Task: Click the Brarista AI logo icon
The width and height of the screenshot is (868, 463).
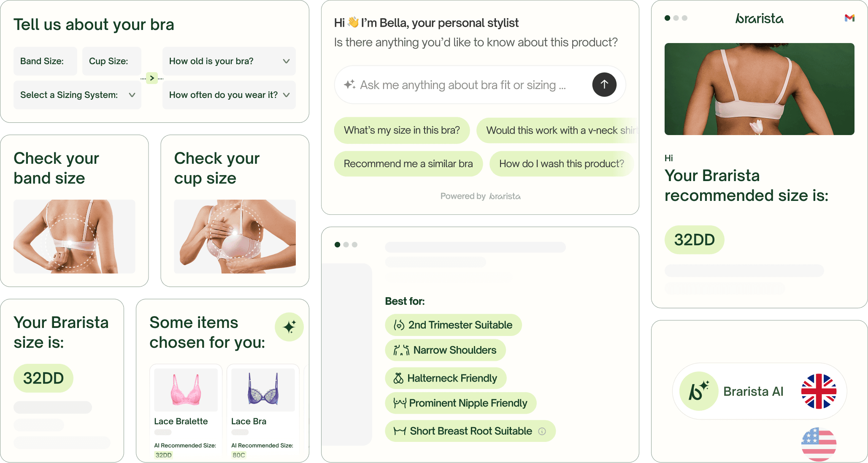Action: click(699, 391)
